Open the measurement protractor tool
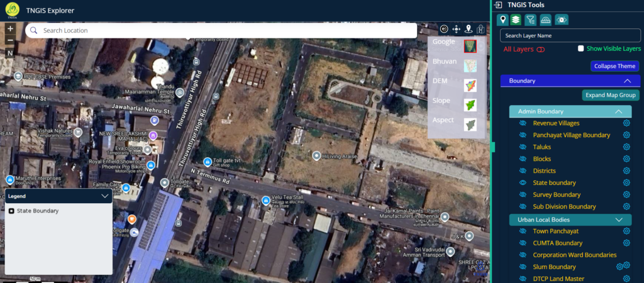The image size is (644, 283). tap(545, 20)
